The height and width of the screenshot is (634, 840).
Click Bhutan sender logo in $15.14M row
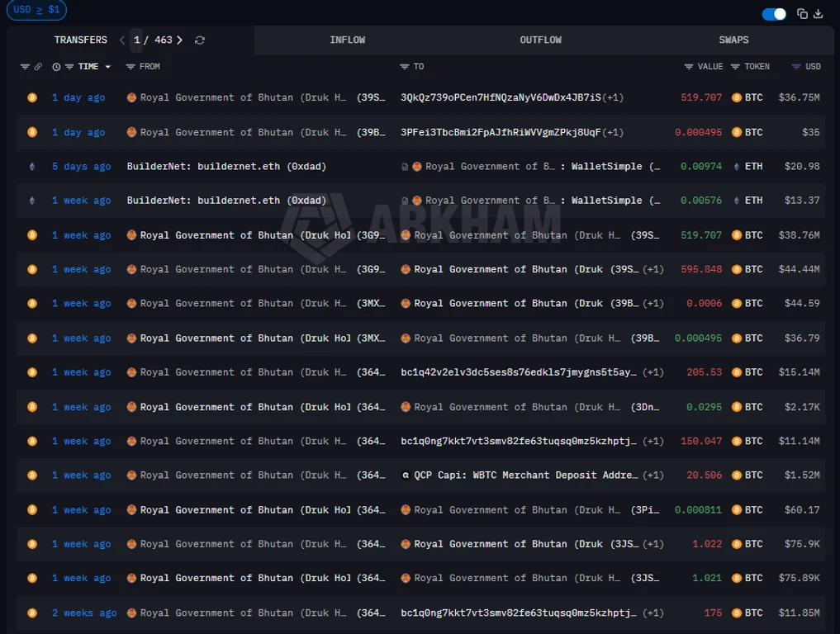click(131, 372)
